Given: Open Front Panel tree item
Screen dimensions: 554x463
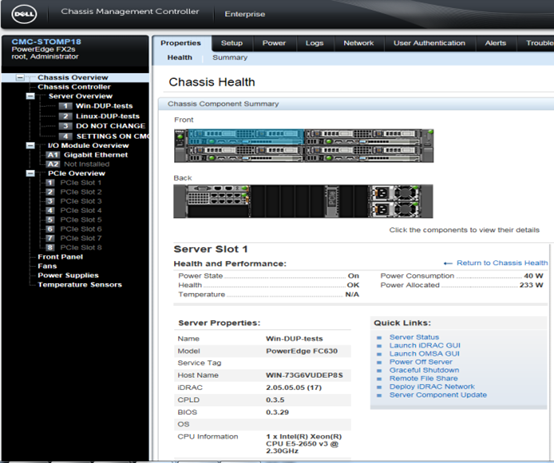Looking at the screenshot, I should point(60,257).
